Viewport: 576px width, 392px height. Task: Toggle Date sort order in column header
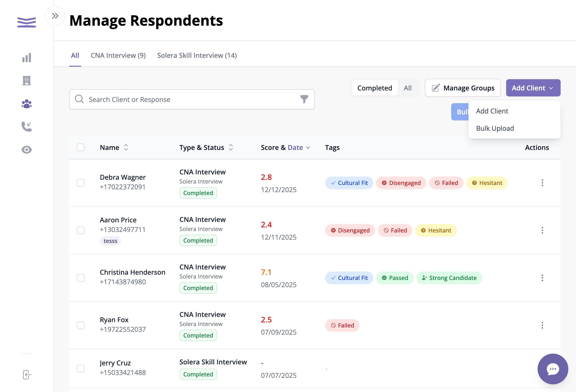click(x=299, y=148)
